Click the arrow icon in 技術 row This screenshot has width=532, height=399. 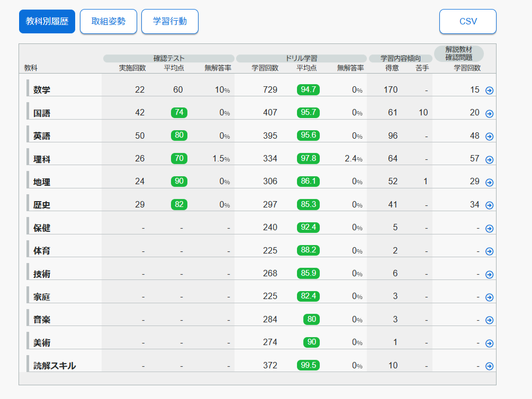(x=489, y=274)
